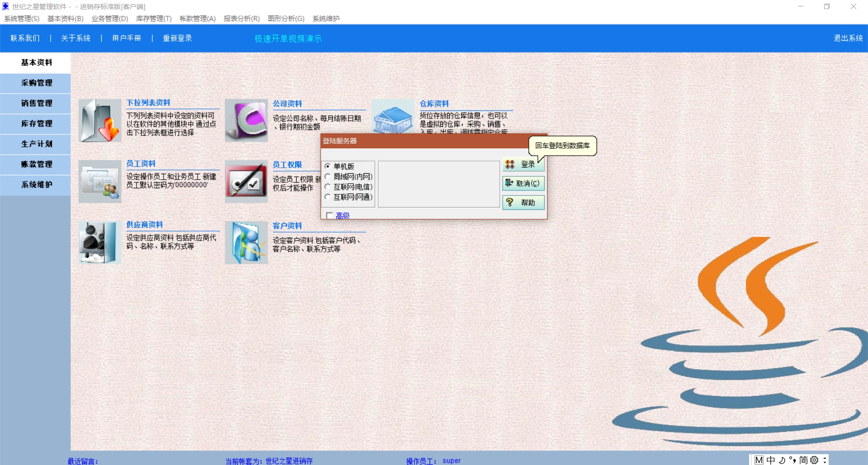Open the 客户资料 messenger icon
The height and width of the screenshot is (465, 868).
pos(246,242)
